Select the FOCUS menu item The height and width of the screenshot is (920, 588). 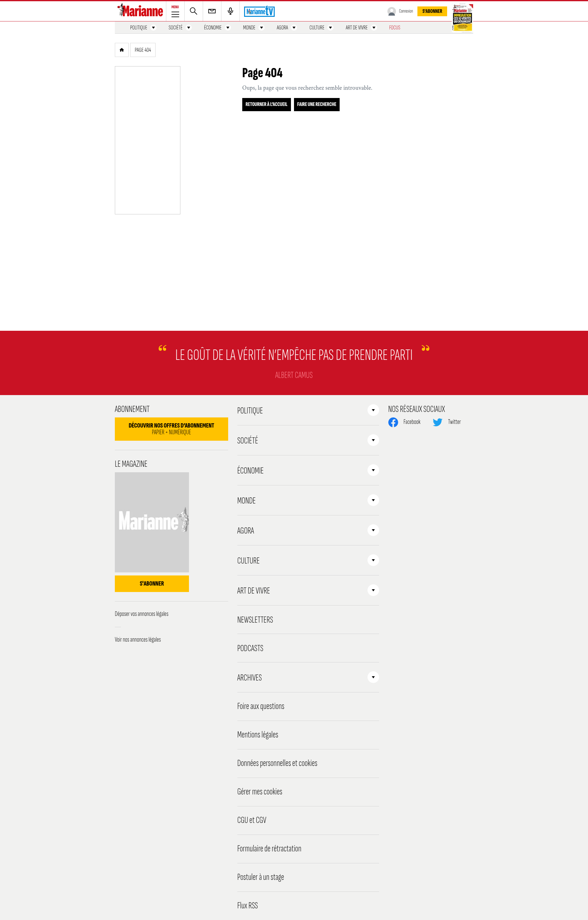click(394, 28)
